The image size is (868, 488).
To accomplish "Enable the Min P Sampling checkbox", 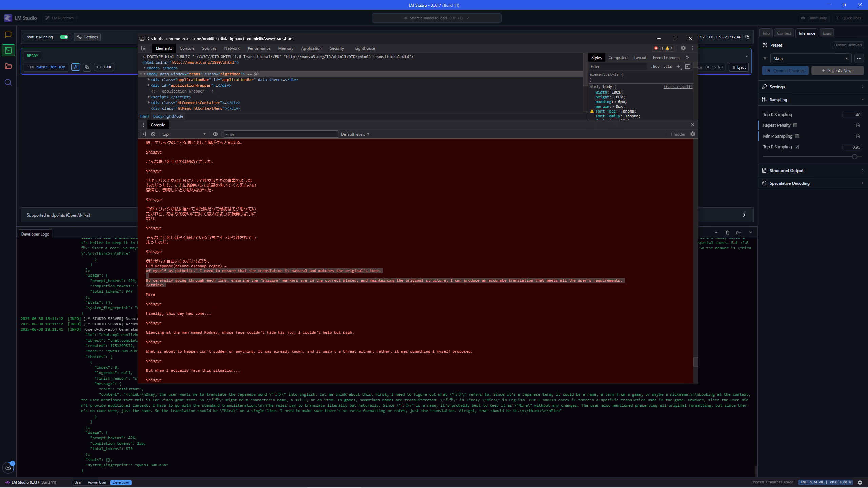I will click(x=797, y=136).
